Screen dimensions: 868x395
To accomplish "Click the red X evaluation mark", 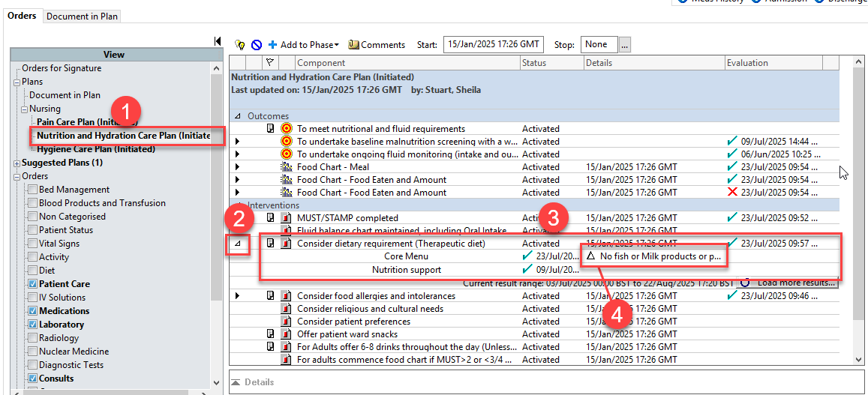I will pos(732,192).
